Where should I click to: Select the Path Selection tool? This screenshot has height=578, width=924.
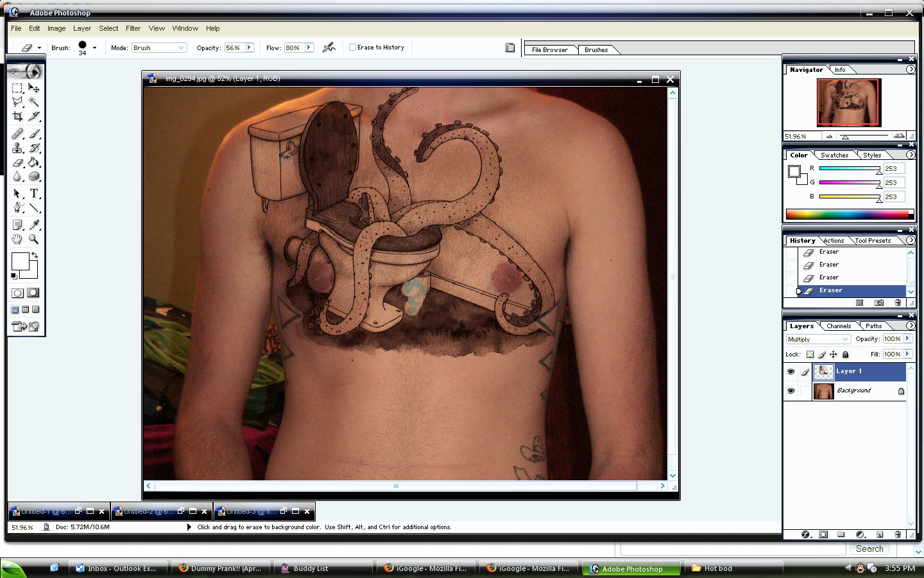pyautogui.click(x=17, y=193)
